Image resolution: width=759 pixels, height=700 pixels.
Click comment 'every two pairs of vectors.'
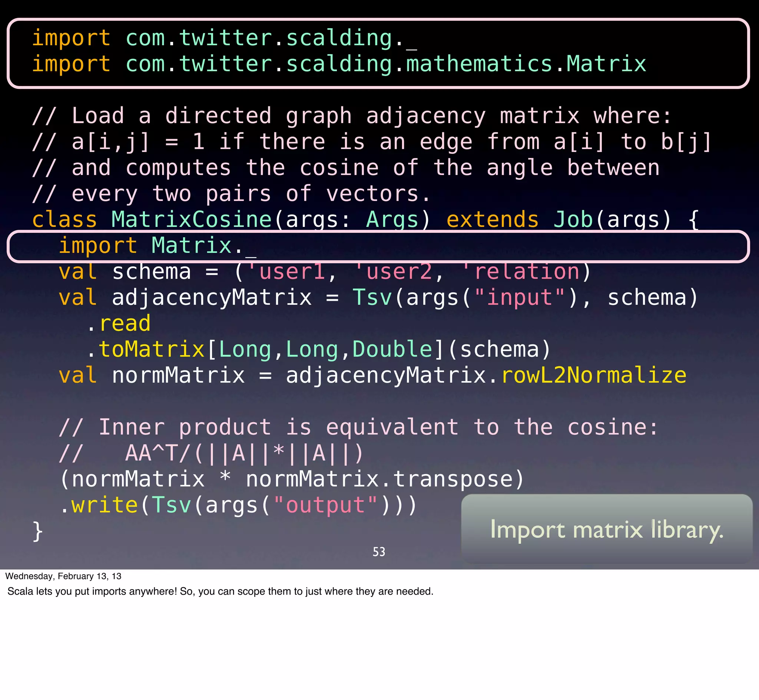click(x=231, y=194)
